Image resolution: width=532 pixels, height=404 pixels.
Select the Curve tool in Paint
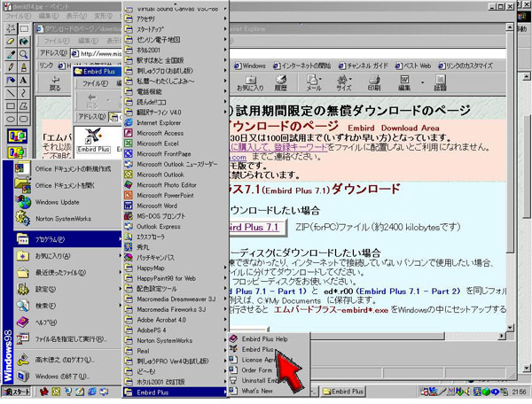(23, 93)
